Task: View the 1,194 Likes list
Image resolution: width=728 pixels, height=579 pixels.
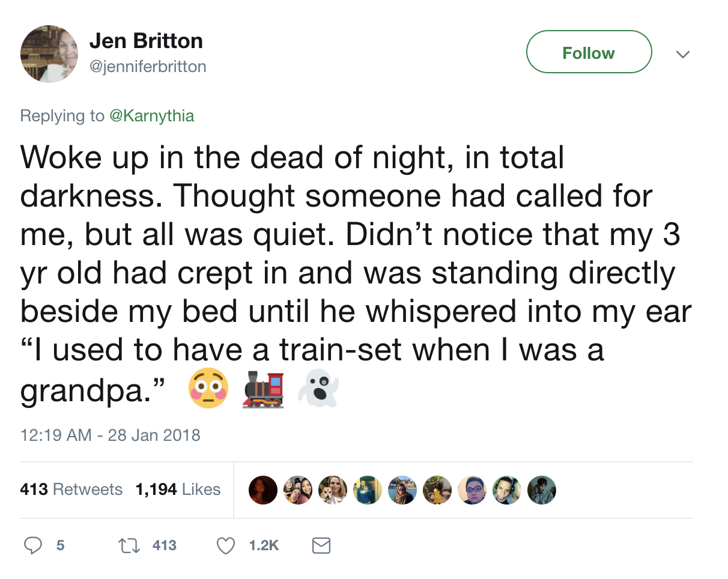Action: click(178, 490)
